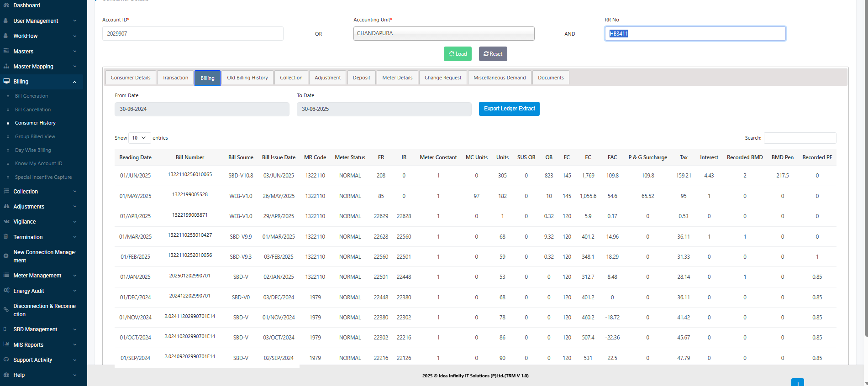Image resolution: width=868 pixels, height=386 pixels.
Task: Sort by Bill Number column header
Action: tap(190, 157)
